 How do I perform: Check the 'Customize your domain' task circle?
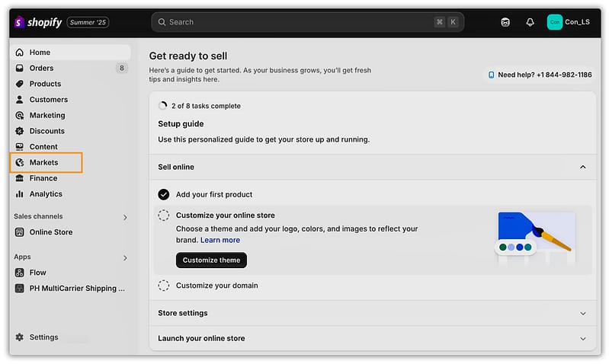pos(164,286)
